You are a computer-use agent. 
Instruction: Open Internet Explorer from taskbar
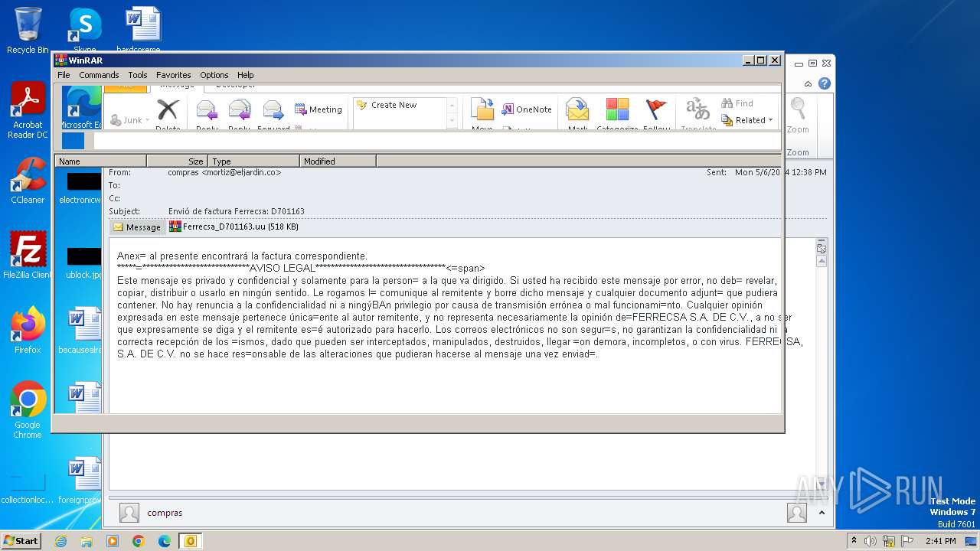[x=60, y=541]
